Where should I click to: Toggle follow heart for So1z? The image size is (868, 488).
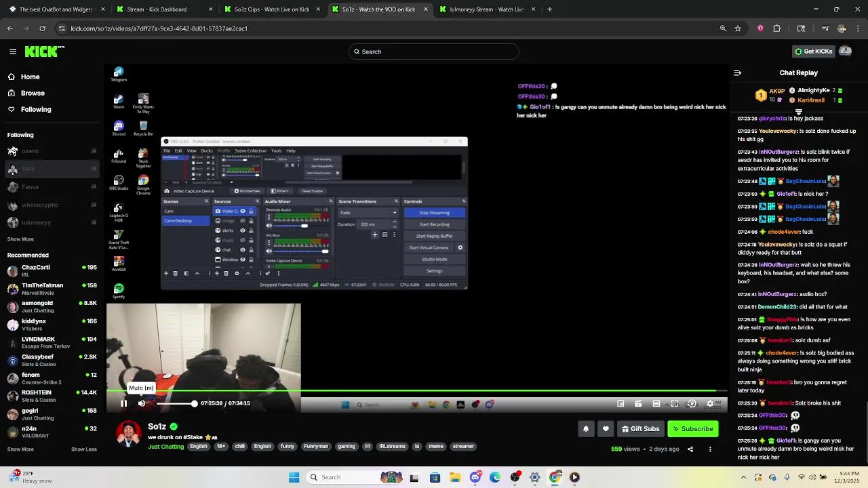tap(606, 428)
